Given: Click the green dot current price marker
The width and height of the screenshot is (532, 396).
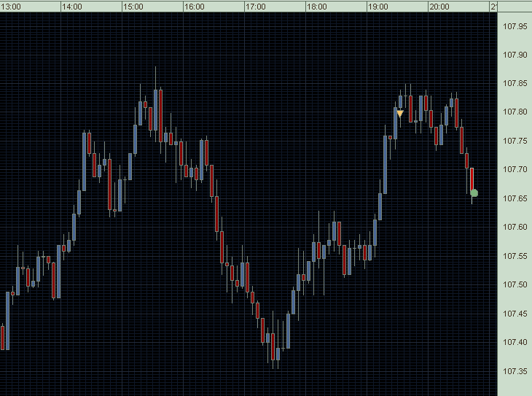Looking at the screenshot, I should tap(474, 193).
